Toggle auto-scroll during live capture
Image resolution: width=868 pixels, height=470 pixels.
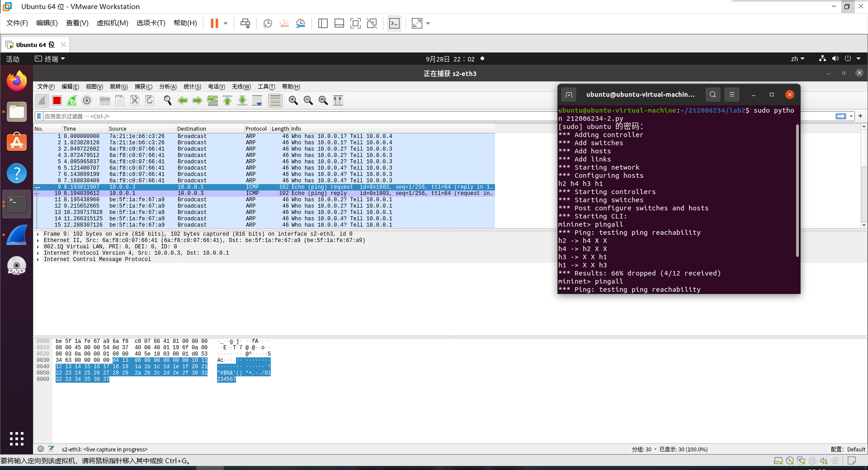pyautogui.click(x=257, y=100)
